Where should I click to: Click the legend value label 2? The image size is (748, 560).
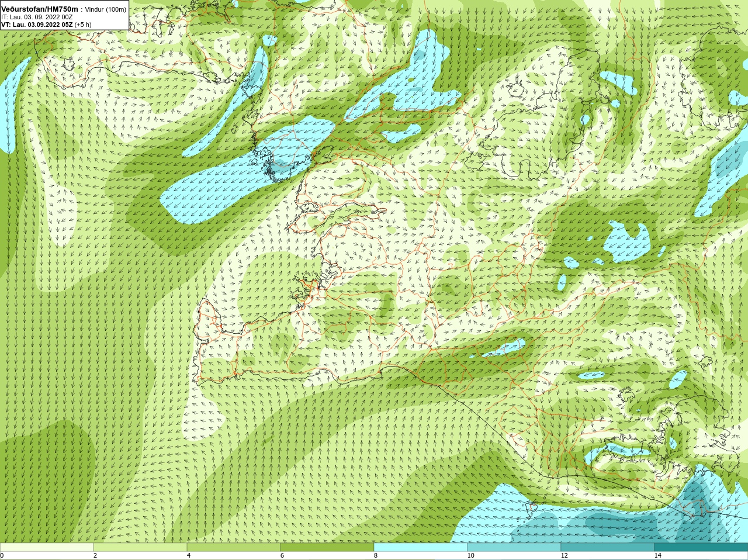click(95, 556)
